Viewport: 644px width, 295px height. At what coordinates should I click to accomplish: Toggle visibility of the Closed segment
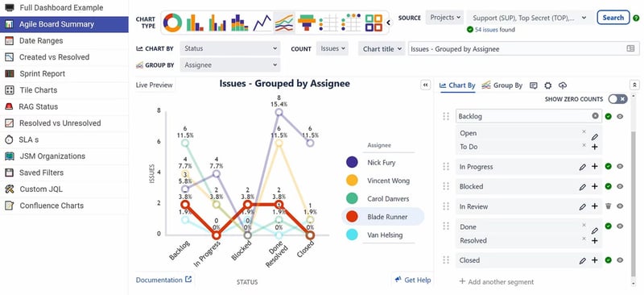coord(620,260)
